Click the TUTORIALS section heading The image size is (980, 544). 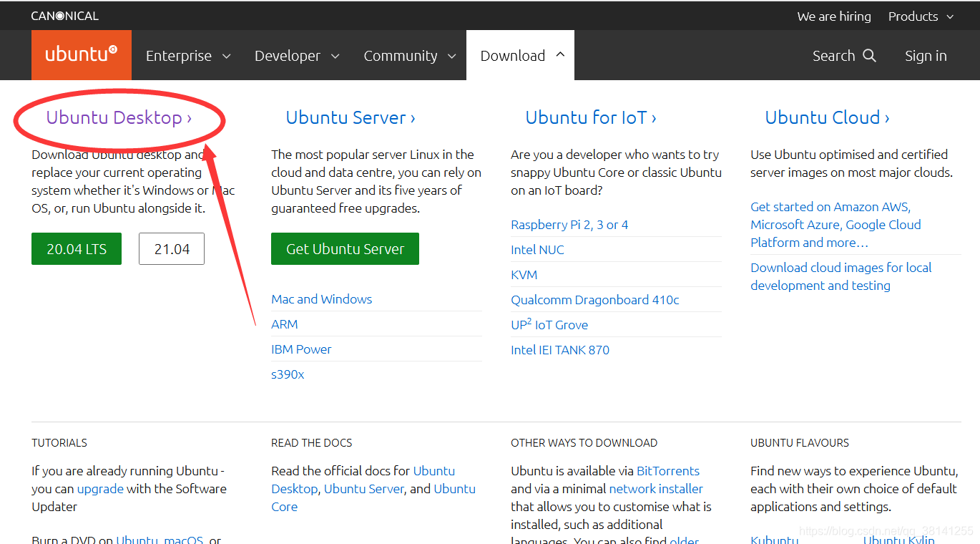point(59,443)
